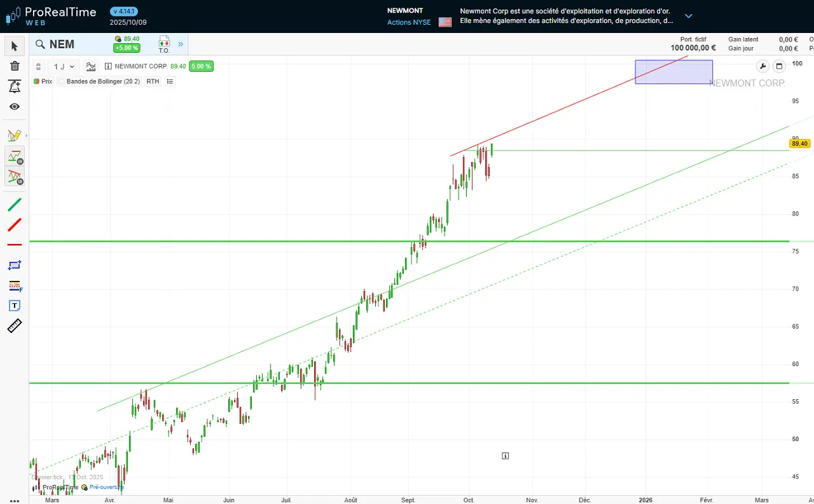The height and width of the screenshot is (504, 814).
Task: Expand the Newmont company description chevron
Action: click(x=688, y=16)
